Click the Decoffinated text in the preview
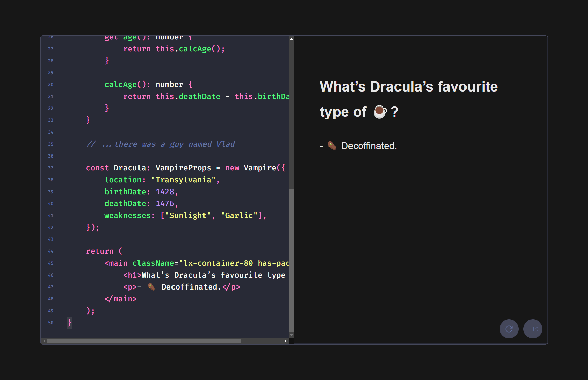588x380 pixels. (369, 146)
